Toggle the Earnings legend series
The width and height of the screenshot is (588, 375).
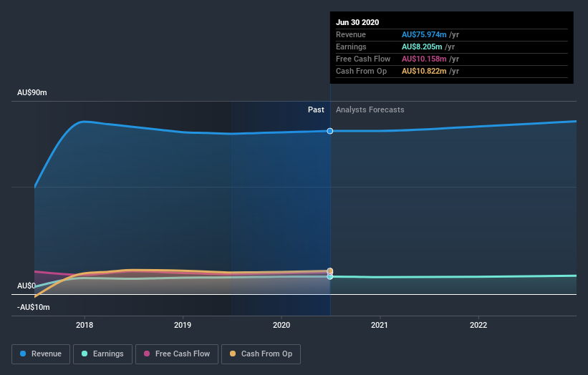(x=102, y=354)
